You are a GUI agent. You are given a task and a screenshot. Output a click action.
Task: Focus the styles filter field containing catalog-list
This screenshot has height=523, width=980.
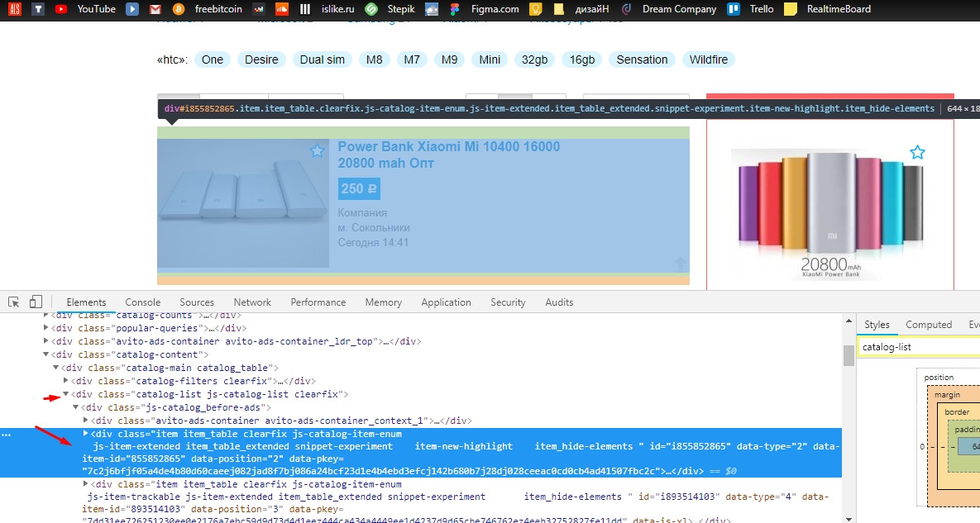pyautogui.click(x=919, y=347)
